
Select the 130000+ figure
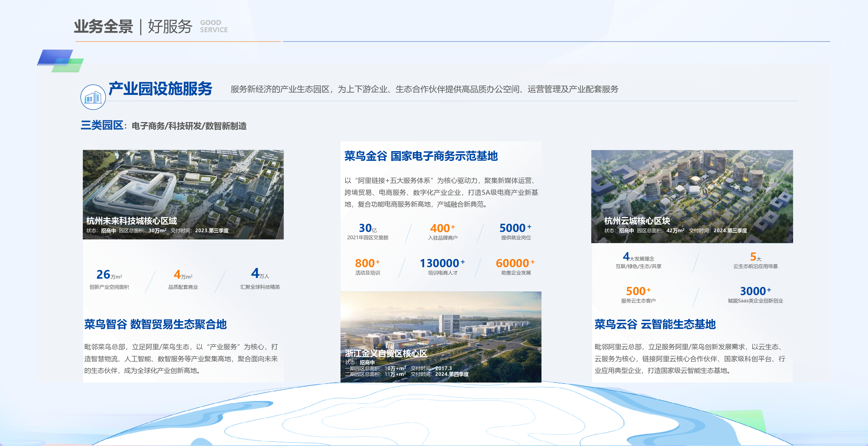[442, 263]
